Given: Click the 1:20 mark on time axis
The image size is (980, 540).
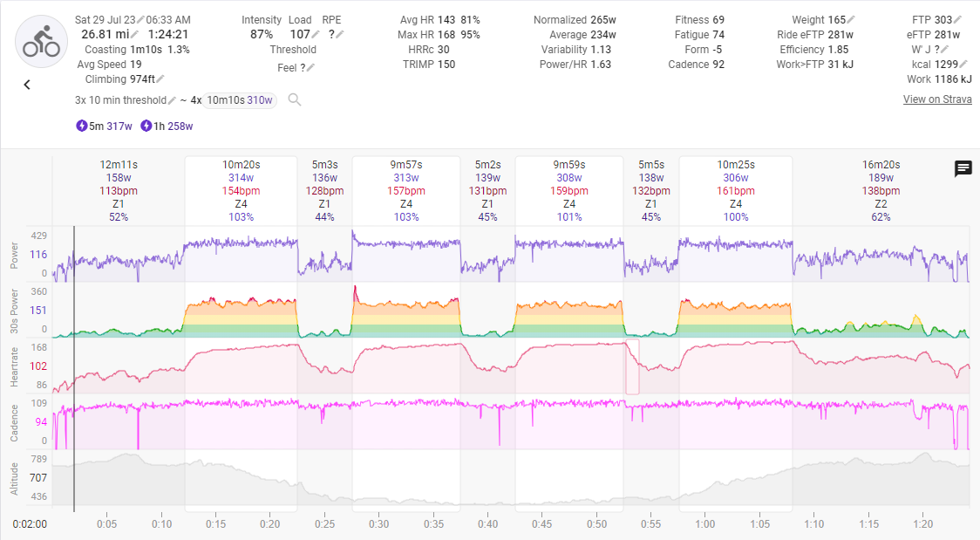Looking at the screenshot, I should [x=922, y=523].
